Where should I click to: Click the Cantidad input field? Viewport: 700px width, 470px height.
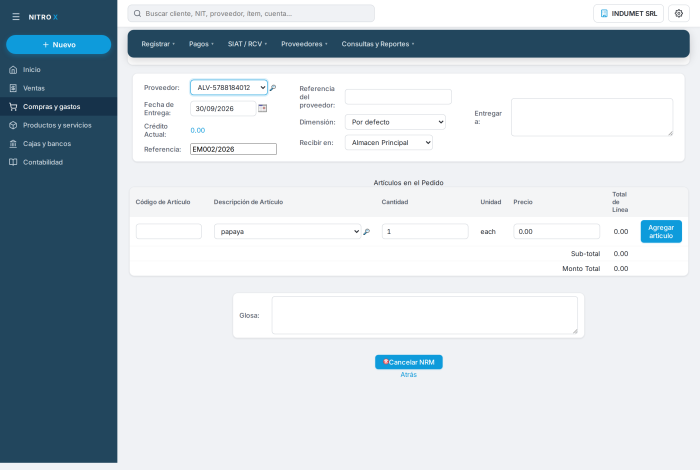[x=425, y=231]
